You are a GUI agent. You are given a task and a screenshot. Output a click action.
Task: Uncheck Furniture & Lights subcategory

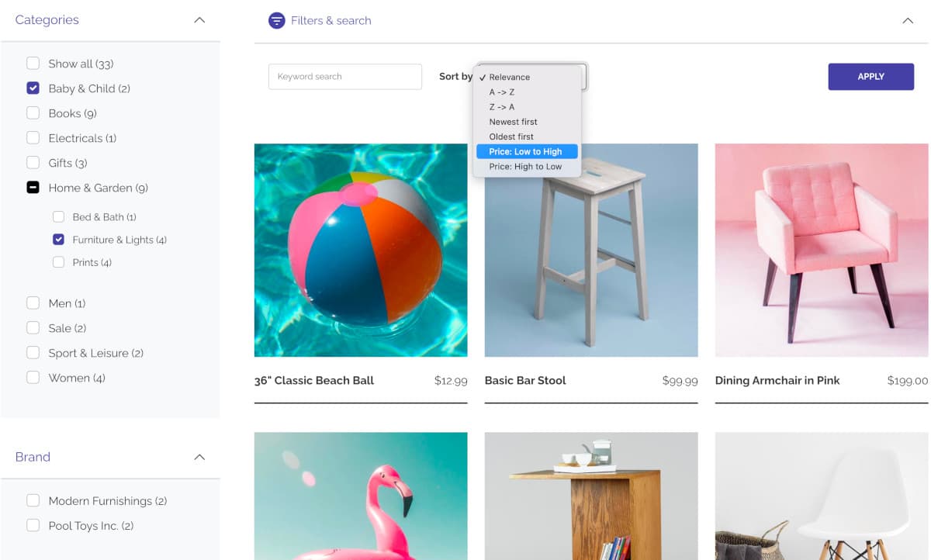tap(58, 240)
